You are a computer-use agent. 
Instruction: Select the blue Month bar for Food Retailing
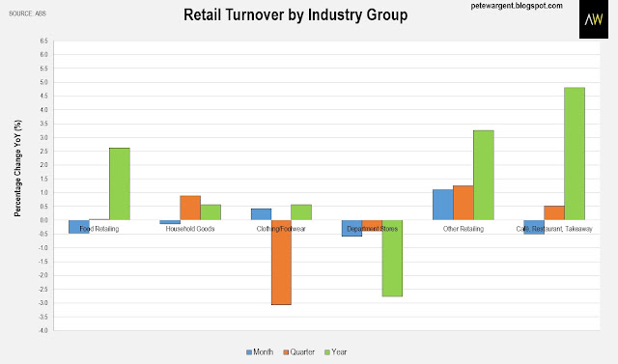click(79, 227)
